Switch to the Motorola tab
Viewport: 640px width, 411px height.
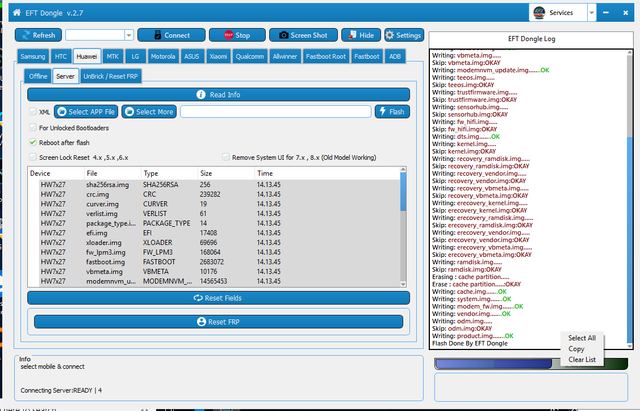[x=163, y=56]
